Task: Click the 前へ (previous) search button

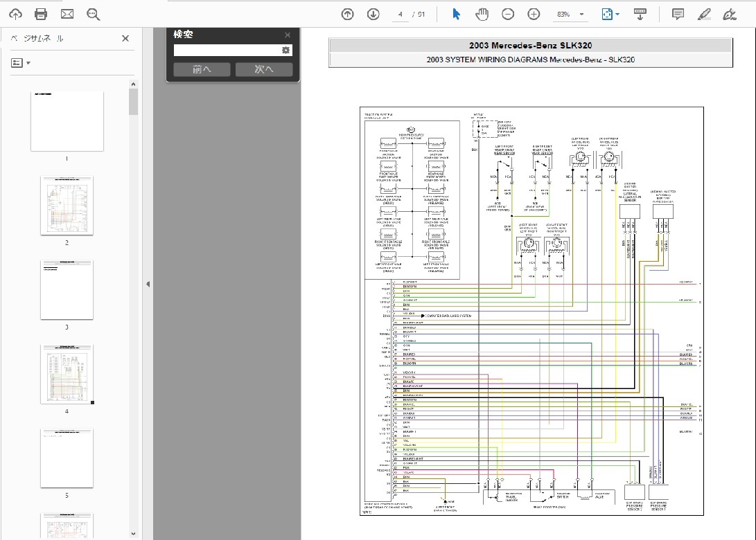Action: [x=202, y=69]
